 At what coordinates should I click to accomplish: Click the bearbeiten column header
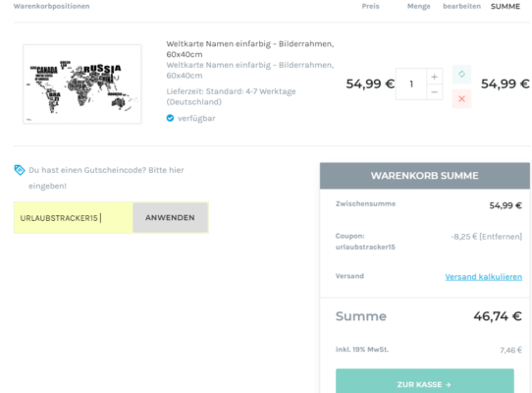pos(461,6)
